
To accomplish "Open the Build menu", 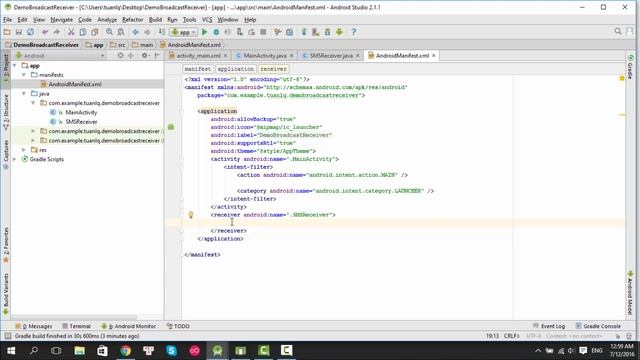I will 155,20.
